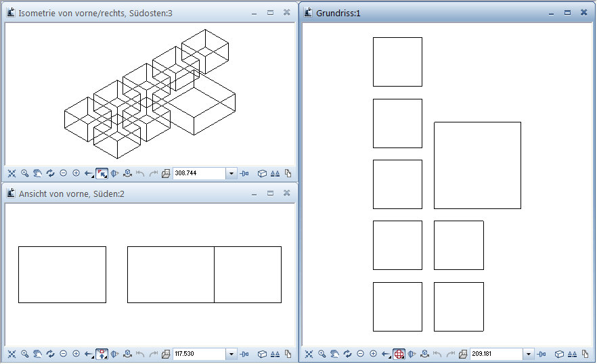The image size is (597, 364).
Task: Open section display in the Isometrie window
Action: pos(275,174)
